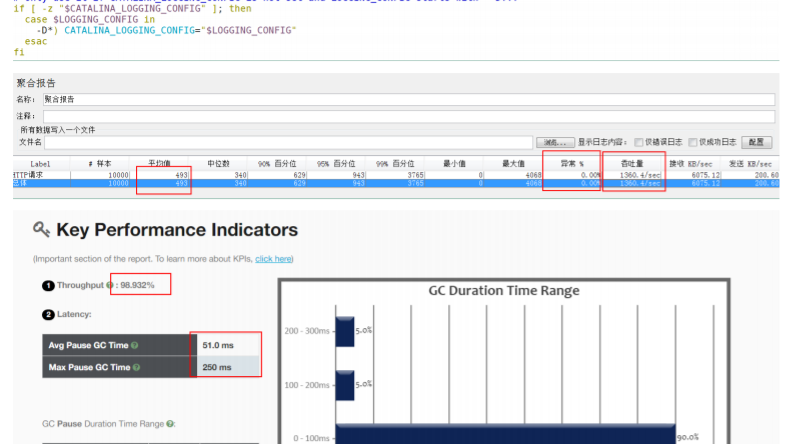Click the number 1 badge before Throughput
This screenshot has height=444, width=786.
47,286
